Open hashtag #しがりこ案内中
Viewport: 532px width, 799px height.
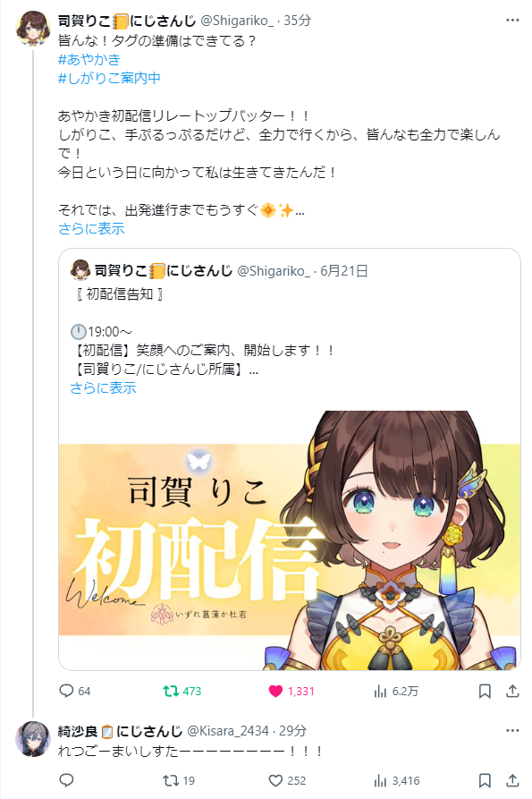click(x=109, y=78)
